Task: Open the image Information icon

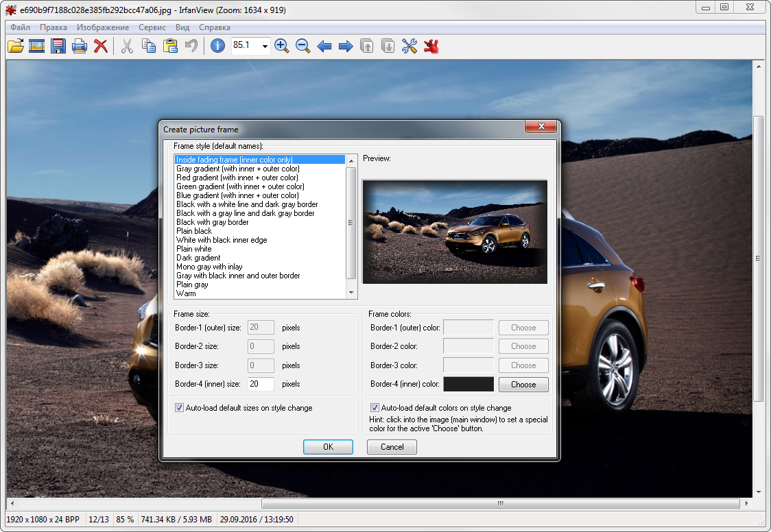Action: tap(217, 46)
